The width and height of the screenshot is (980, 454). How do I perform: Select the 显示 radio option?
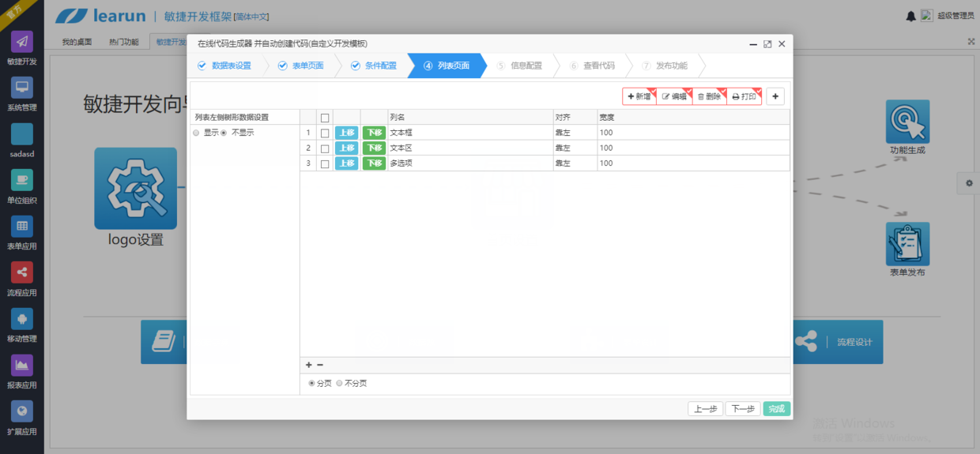[196, 133]
